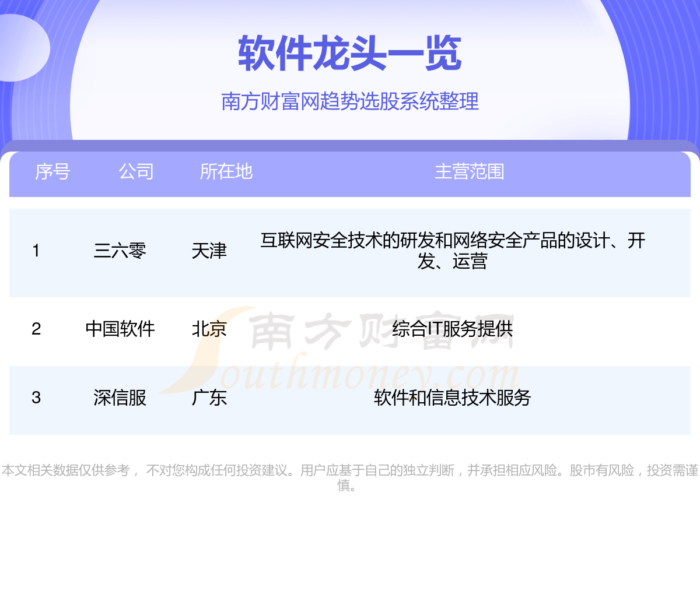Viewport: 700px width, 612px height.
Task: Select the location cell 天津
Action: [209, 251]
